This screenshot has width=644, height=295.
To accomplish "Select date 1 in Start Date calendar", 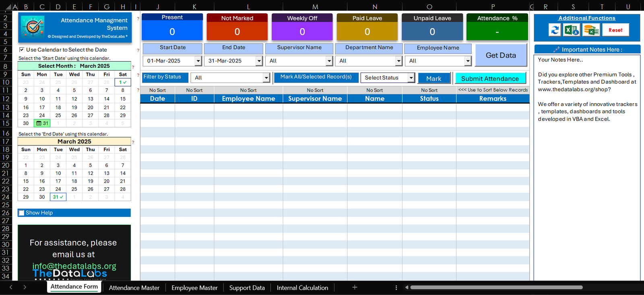I will click(123, 82).
